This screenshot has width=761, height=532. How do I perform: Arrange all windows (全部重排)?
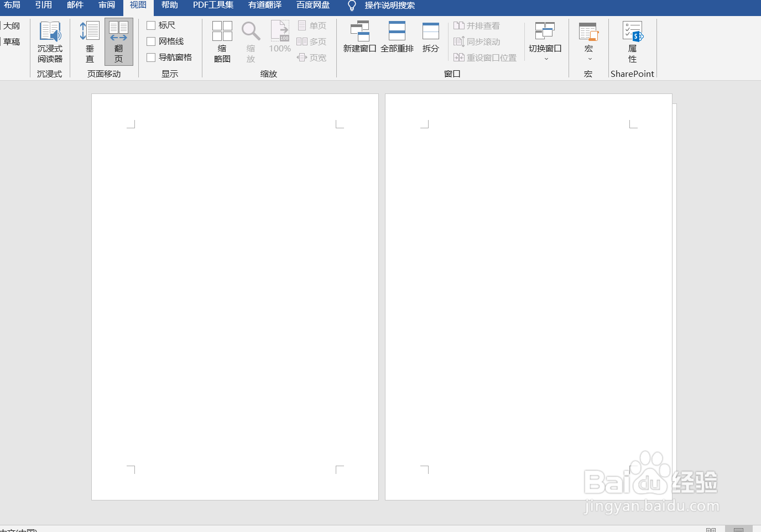coord(397,37)
